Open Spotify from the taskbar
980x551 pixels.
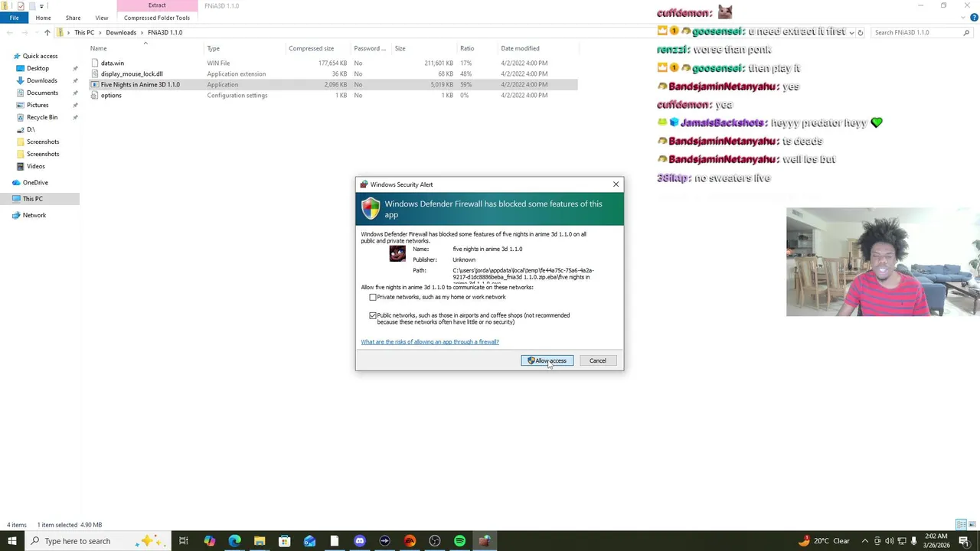click(x=459, y=541)
